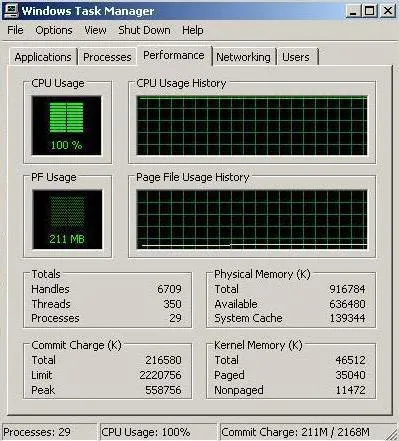The width and height of the screenshot is (399, 441).
Task: Click Commit Charge Peak value 558756
Action: (163, 390)
